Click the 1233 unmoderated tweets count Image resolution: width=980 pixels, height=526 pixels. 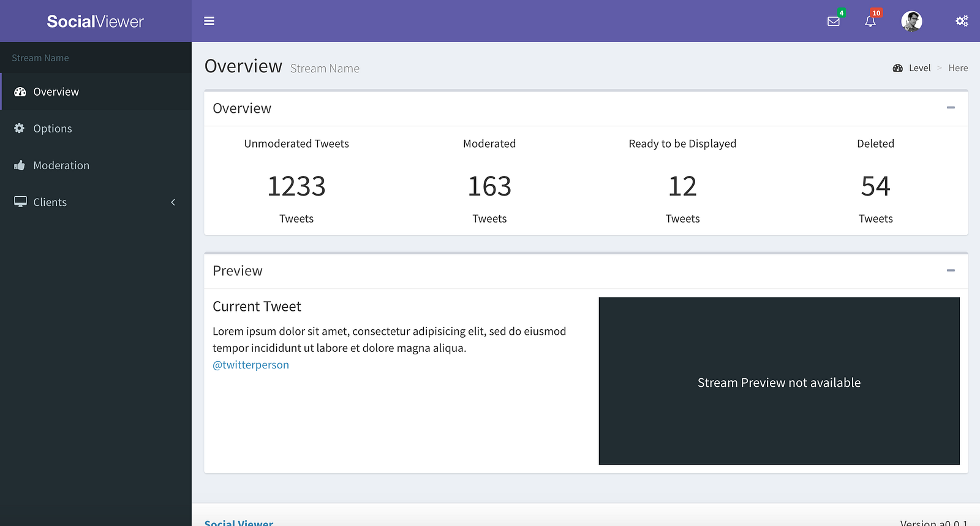coord(296,186)
